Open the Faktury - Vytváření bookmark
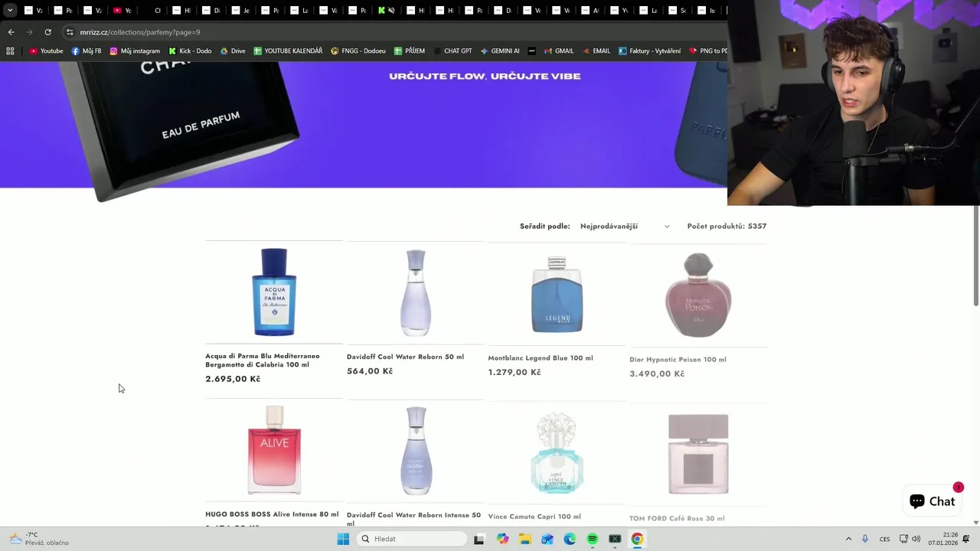Viewport: 980px width, 551px height. (x=650, y=51)
